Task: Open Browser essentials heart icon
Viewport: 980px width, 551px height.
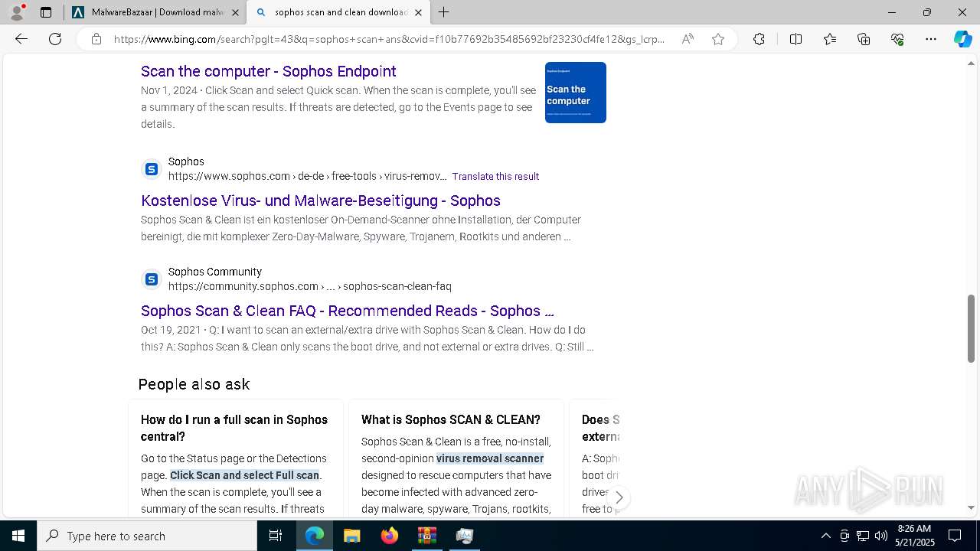Action: pos(897,39)
